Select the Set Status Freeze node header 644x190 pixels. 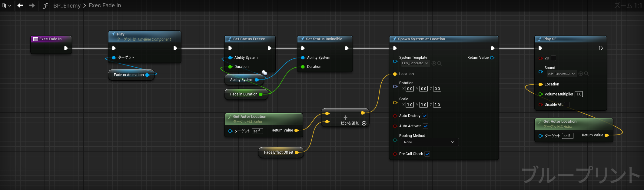(x=250, y=39)
